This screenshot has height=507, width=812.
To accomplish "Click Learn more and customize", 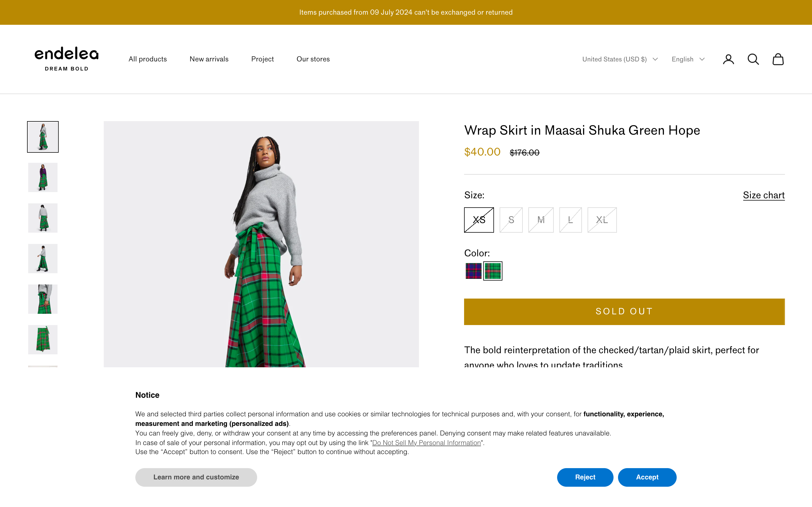I will [196, 477].
